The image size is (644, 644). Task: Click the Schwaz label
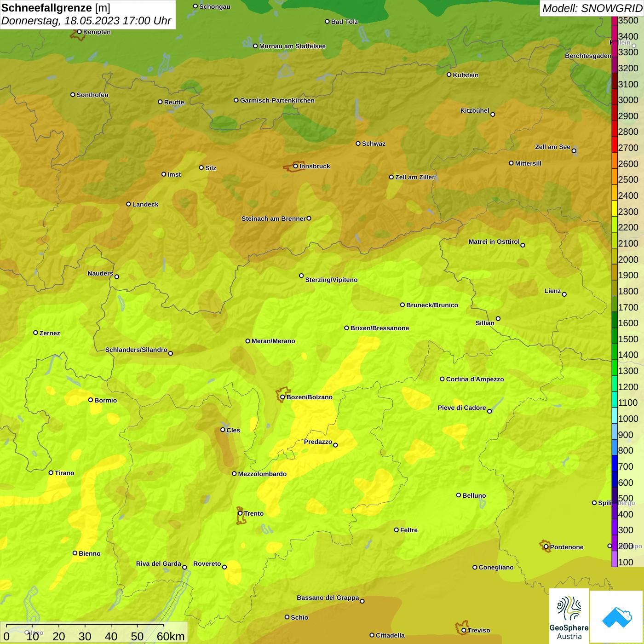(x=374, y=144)
